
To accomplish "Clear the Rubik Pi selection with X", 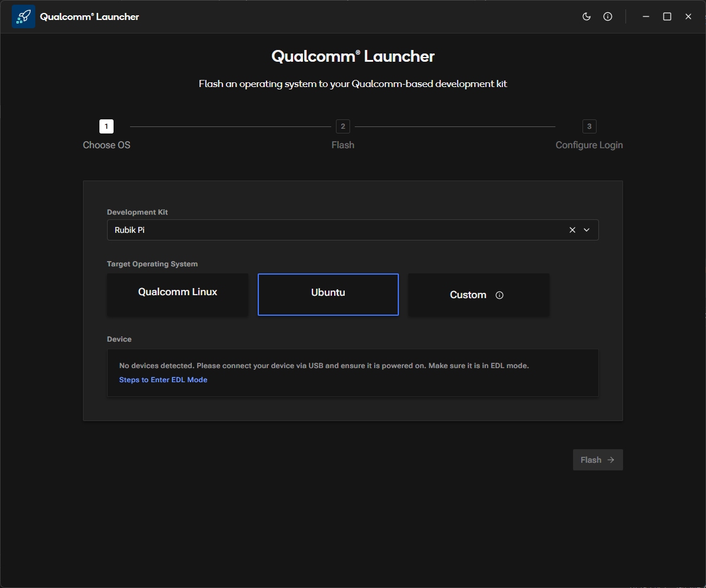I will pyautogui.click(x=572, y=230).
